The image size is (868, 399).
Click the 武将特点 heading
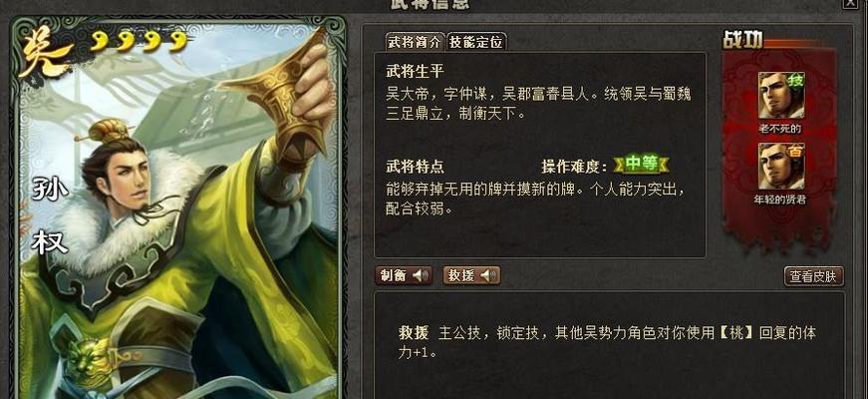tap(416, 166)
